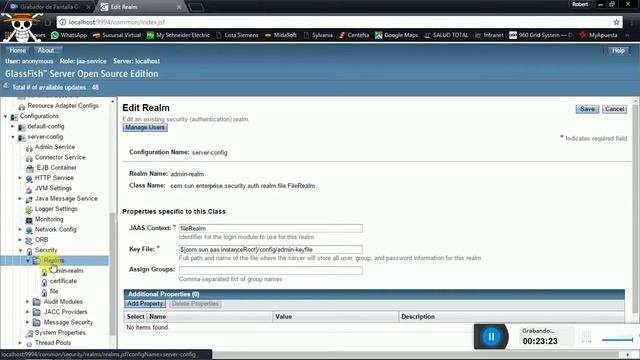The width and height of the screenshot is (640, 360).
Task: Focus the Key File field
Action: click(x=270, y=249)
